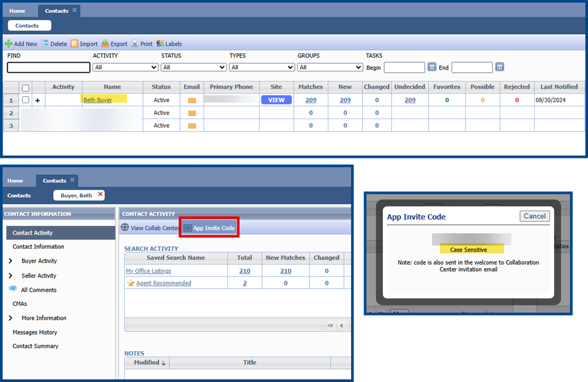
Task: Open the Begin date calendar picker
Action: pyautogui.click(x=432, y=67)
